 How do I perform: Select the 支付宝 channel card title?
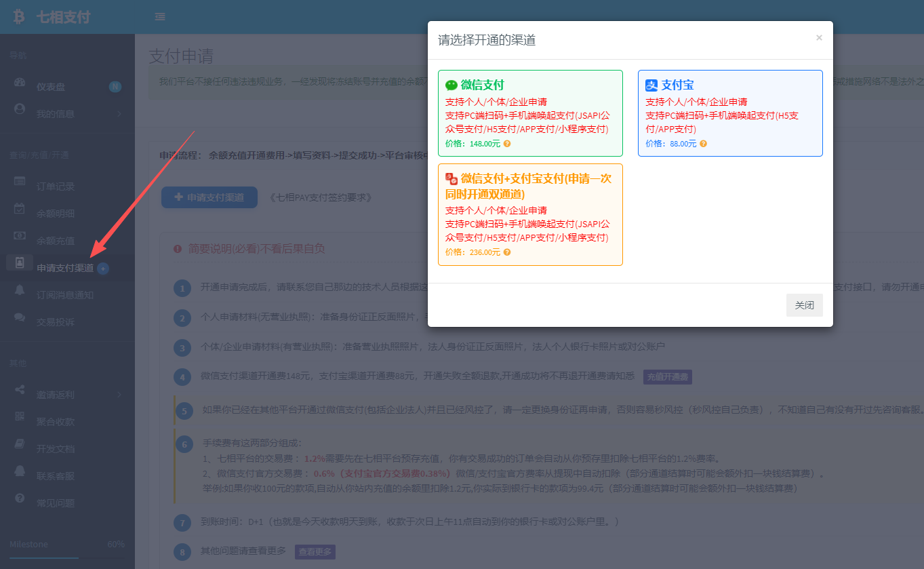pyautogui.click(x=677, y=85)
